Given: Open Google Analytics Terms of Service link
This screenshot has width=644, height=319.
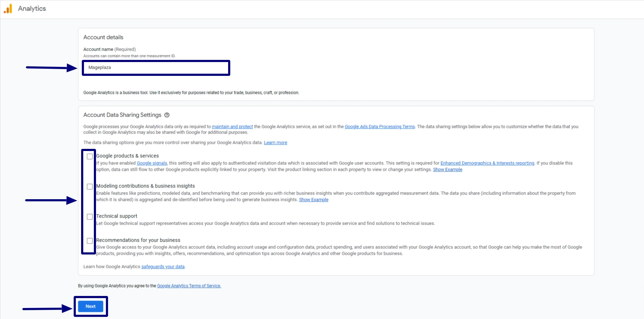Looking at the screenshot, I should point(189,286).
